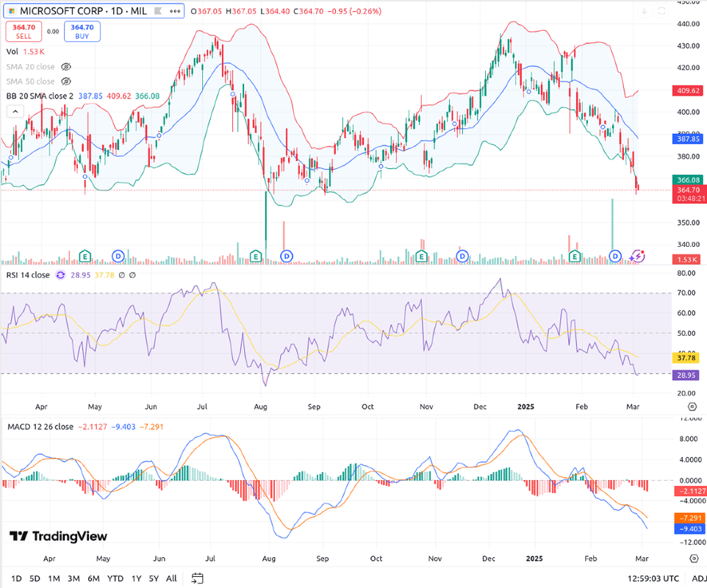Open the mid-November dividend D marker
Image resolution: width=707 pixels, height=588 pixels.
click(x=462, y=257)
